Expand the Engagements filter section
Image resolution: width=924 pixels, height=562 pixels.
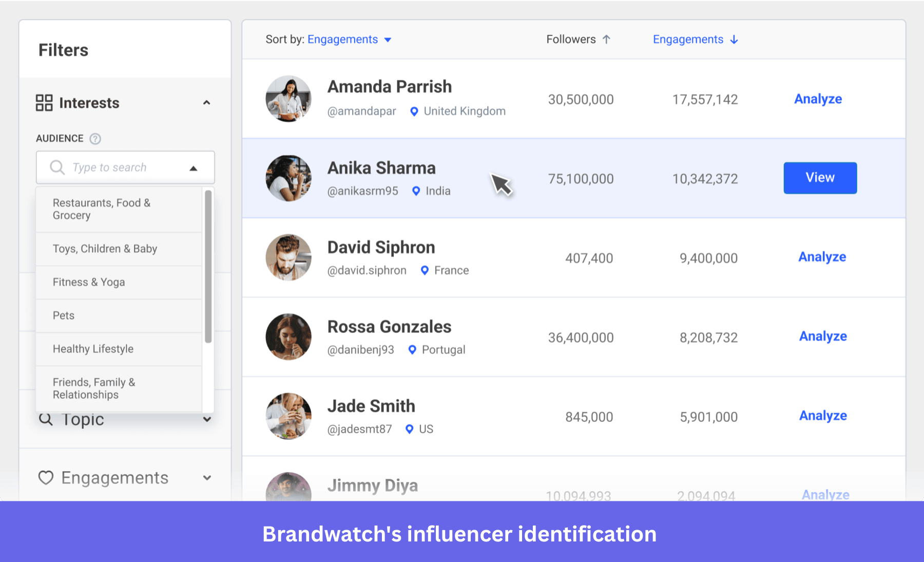point(207,478)
